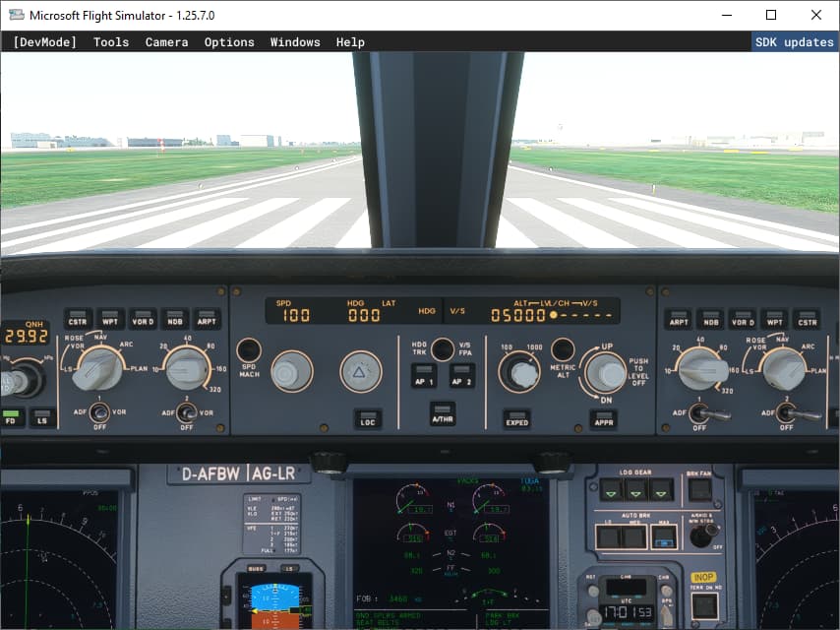Toggle first officer's VOR D display button
This screenshot has height=630, width=840.
[743, 319]
